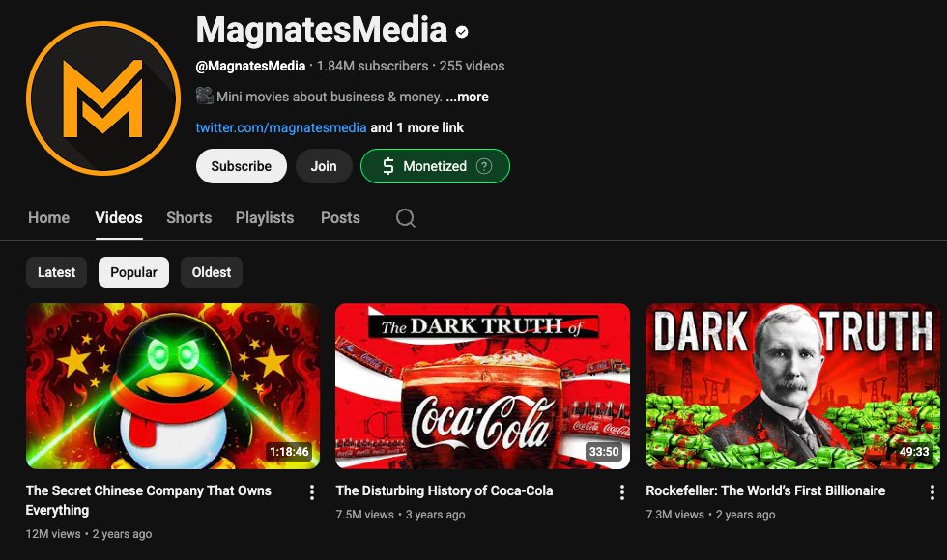
Task: Sort videos by Oldest
Action: [212, 272]
